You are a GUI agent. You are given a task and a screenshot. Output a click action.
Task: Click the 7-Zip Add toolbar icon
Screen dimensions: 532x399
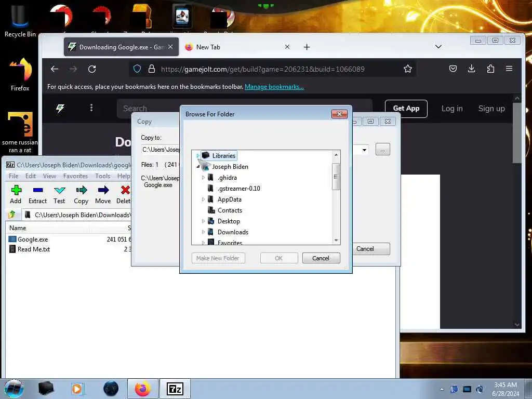(16, 190)
